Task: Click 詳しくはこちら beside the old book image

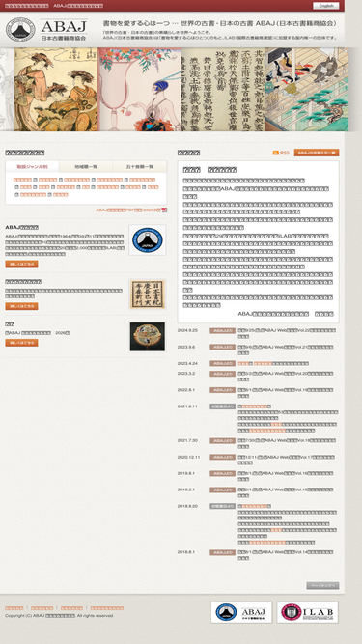Action: (x=22, y=306)
